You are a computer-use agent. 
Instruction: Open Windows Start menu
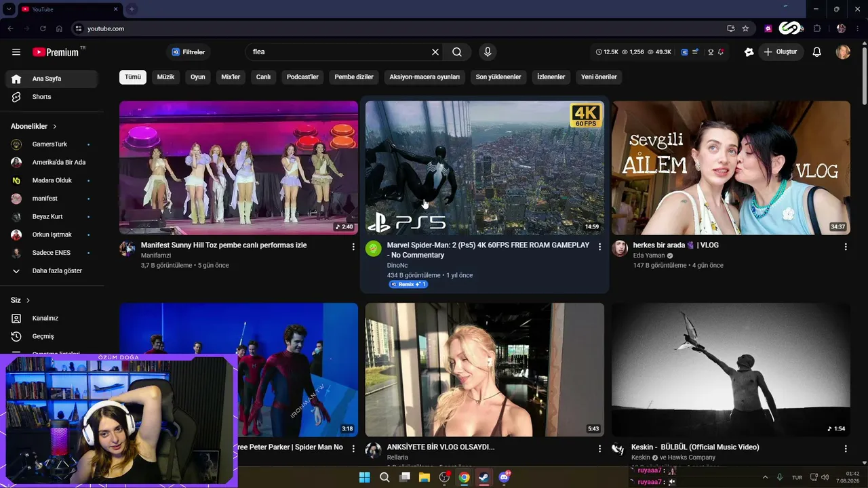365,477
